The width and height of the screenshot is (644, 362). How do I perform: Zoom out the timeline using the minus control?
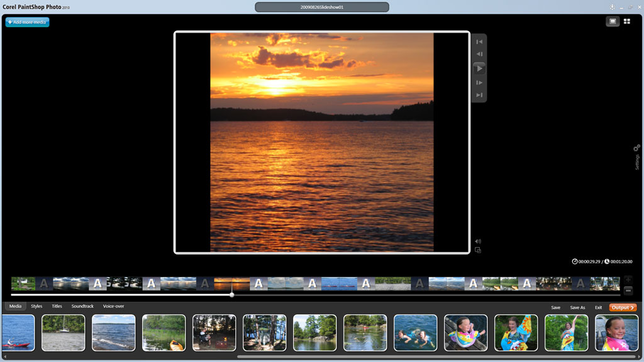(x=628, y=290)
